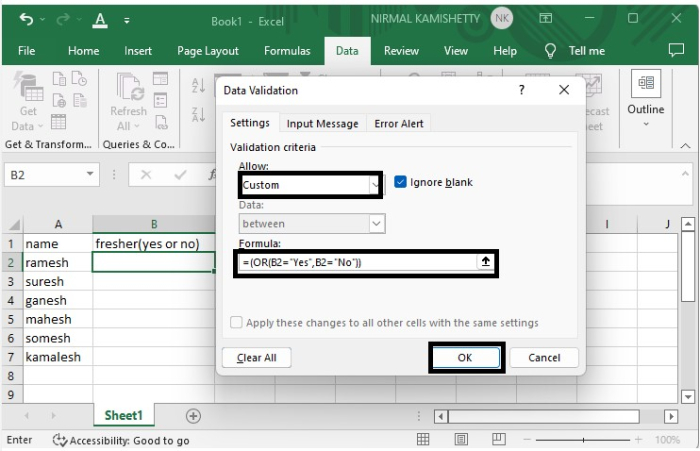Screen dimensions: 700x451
Task: Toggle Apply these changes to all cells checkbox
Action: coord(236,322)
